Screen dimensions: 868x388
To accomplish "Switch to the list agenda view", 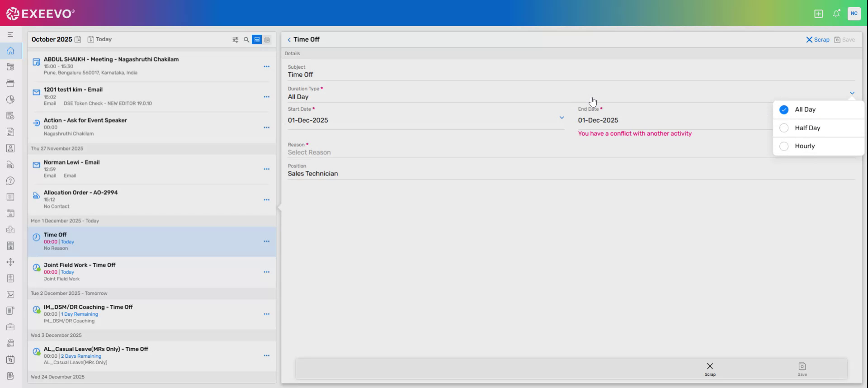I will [257, 40].
